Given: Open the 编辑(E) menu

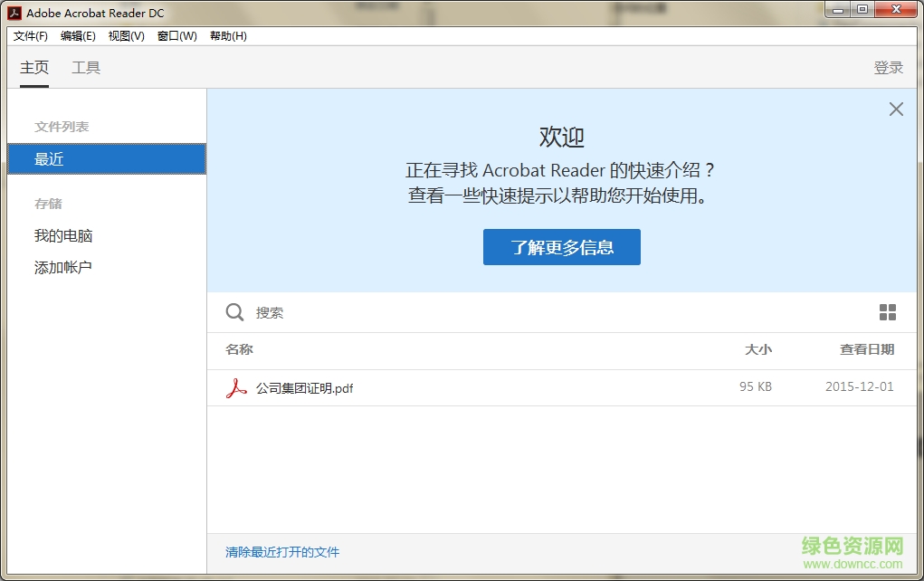Looking at the screenshot, I should point(78,36).
